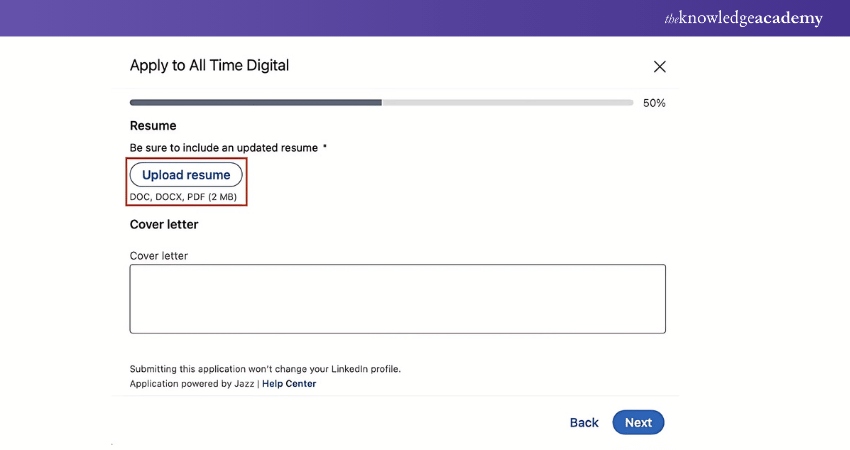Type in the Cover letter text box

point(397,298)
